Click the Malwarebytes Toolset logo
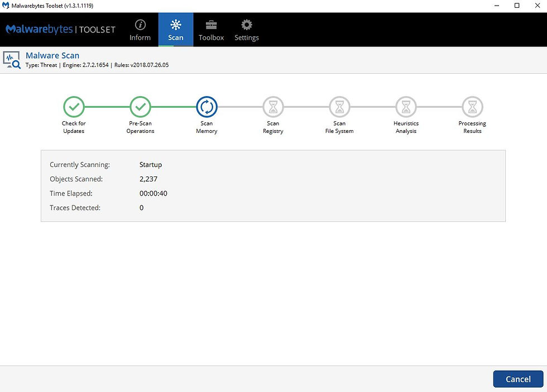547x392 pixels. point(60,30)
